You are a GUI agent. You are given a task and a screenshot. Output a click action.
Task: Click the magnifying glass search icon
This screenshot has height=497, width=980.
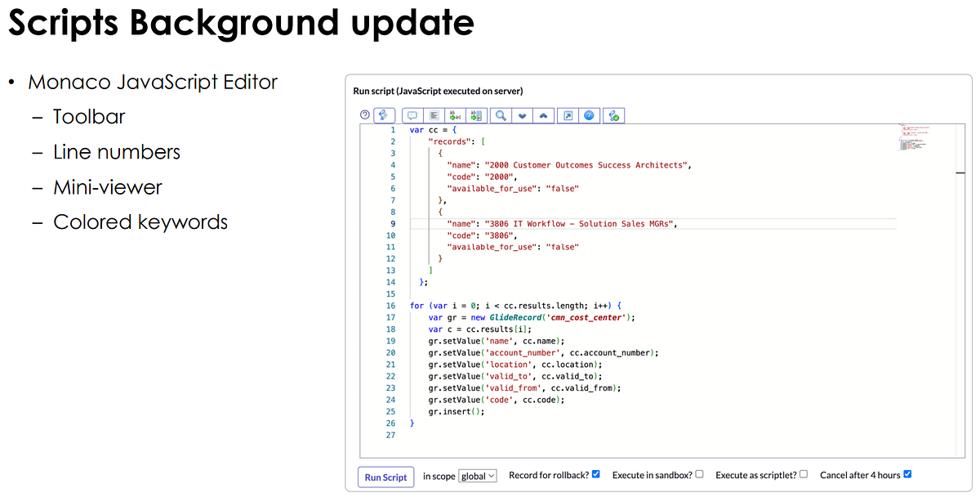click(501, 115)
